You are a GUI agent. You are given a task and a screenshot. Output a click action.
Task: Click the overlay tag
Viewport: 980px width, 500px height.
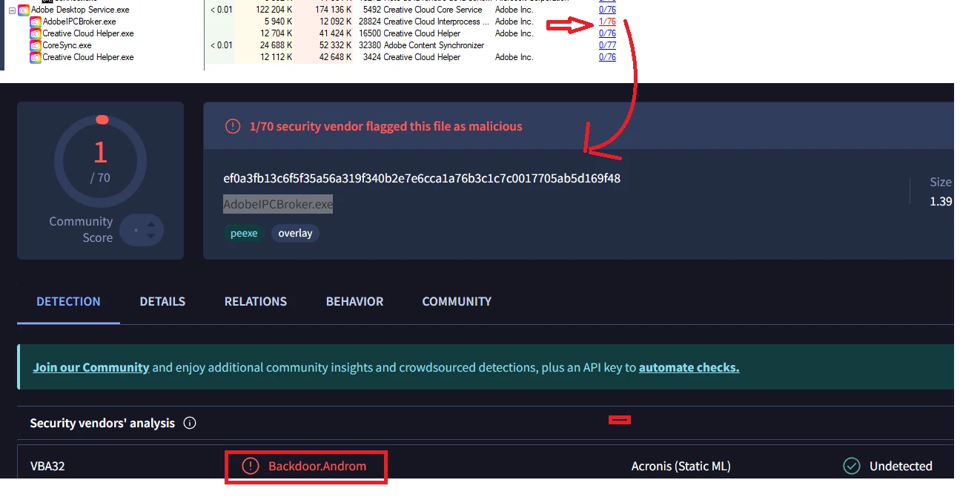point(295,233)
